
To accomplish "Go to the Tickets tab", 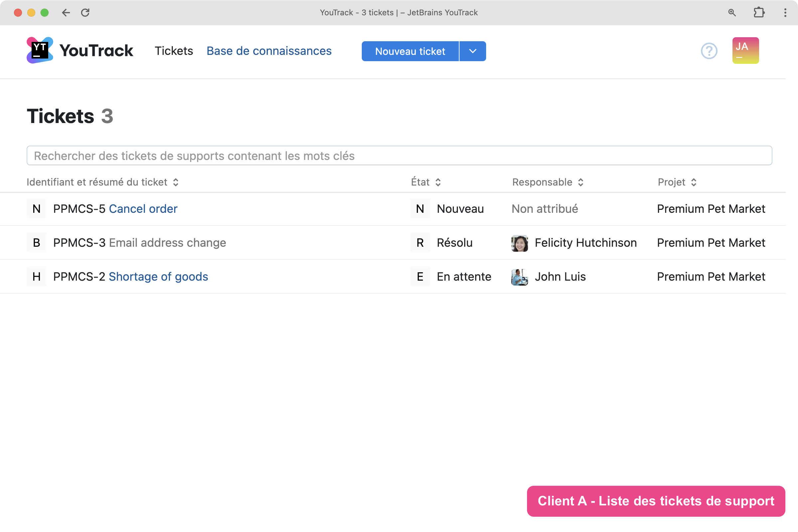I will [x=174, y=51].
